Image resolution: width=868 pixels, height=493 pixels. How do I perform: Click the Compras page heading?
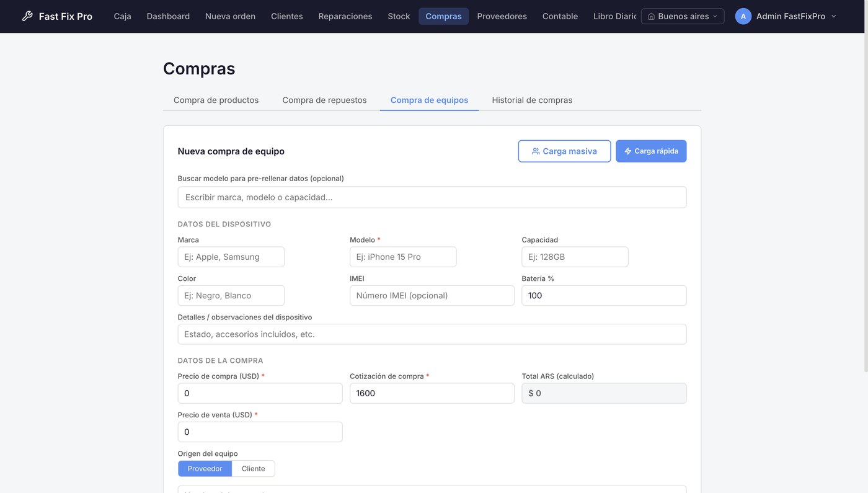199,68
